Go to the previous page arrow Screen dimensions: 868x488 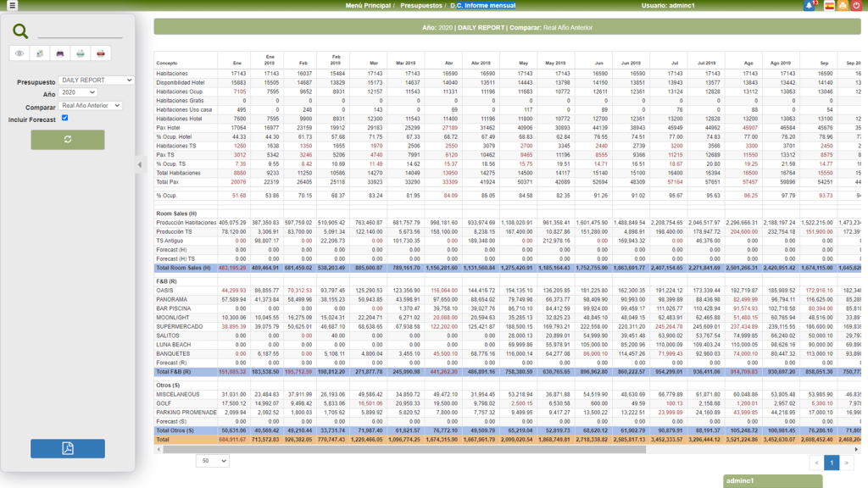[816, 463]
